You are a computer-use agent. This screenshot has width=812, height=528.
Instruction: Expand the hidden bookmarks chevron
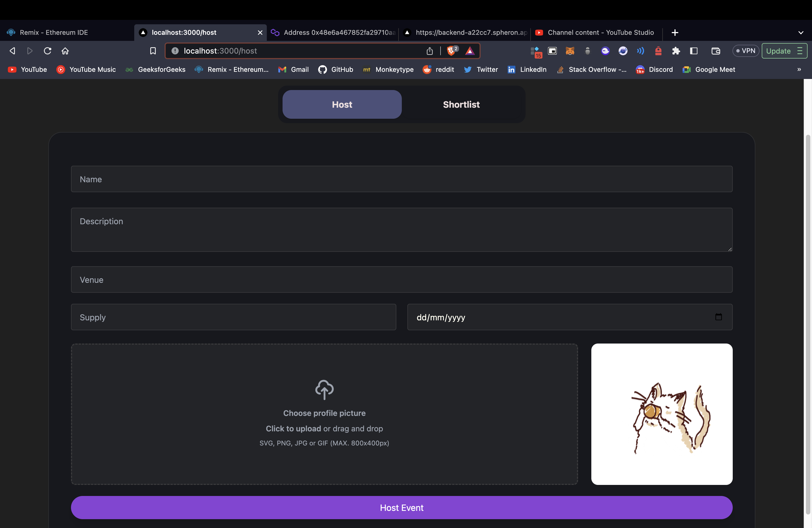(x=799, y=70)
